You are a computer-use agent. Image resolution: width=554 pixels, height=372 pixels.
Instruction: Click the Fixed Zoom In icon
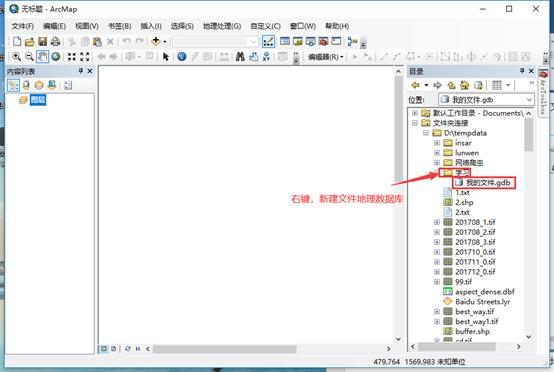click(72, 57)
